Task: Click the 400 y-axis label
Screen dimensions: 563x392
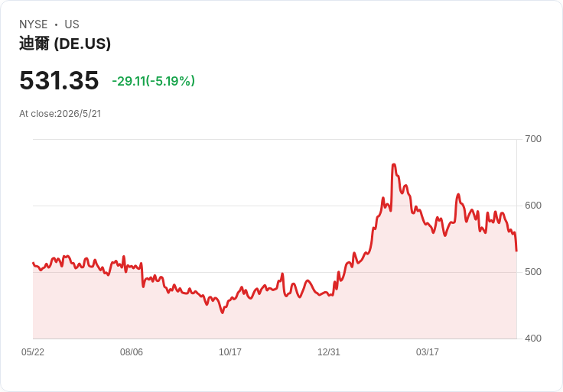Action: pyautogui.click(x=533, y=339)
